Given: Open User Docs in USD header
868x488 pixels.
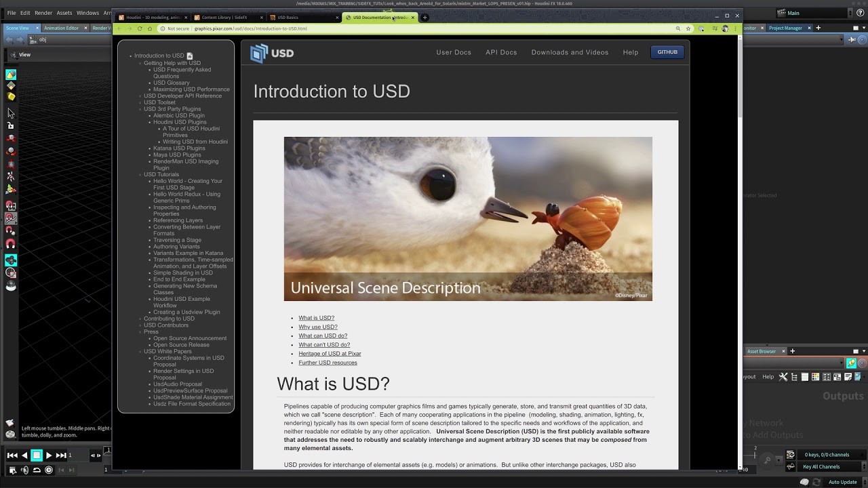Looking at the screenshot, I should coord(454,52).
